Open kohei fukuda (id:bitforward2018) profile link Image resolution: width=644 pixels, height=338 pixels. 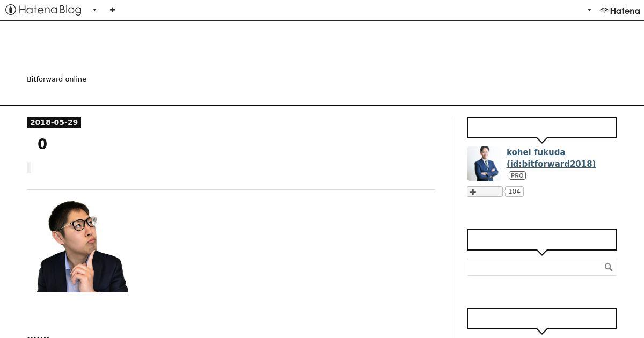551,158
